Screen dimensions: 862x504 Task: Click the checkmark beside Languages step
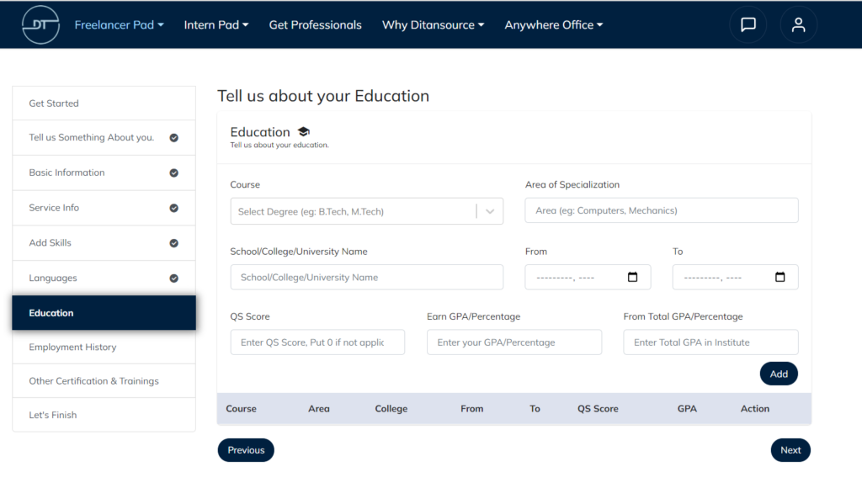pyautogui.click(x=174, y=277)
